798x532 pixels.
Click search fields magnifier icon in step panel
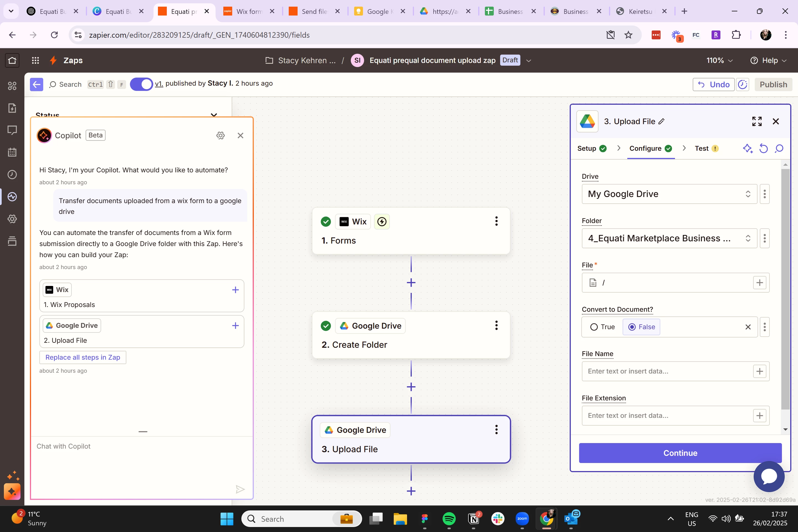[x=779, y=148]
